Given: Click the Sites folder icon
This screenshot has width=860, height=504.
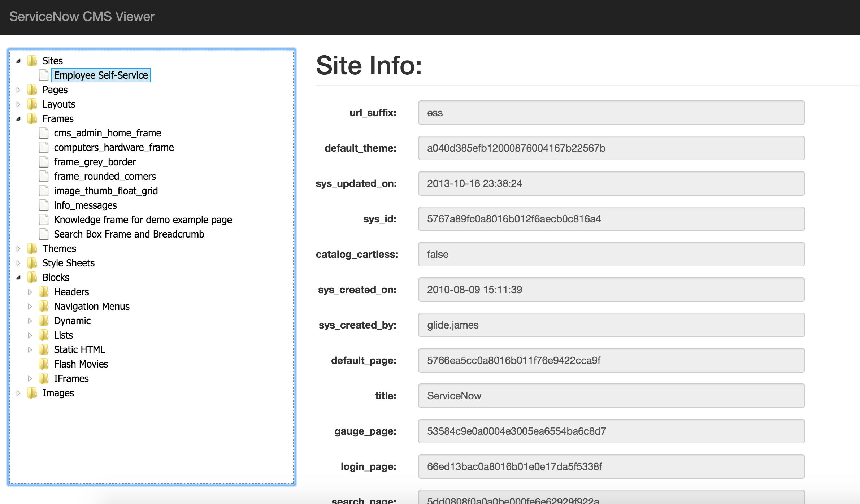Looking at the screenshot, I should (x=32, y=61).
